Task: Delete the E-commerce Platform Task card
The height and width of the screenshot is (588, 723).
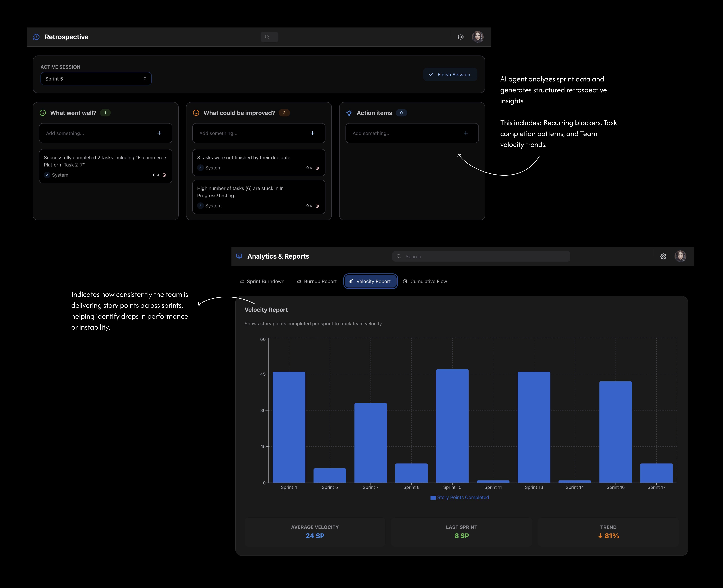Action: coord(164,175)
